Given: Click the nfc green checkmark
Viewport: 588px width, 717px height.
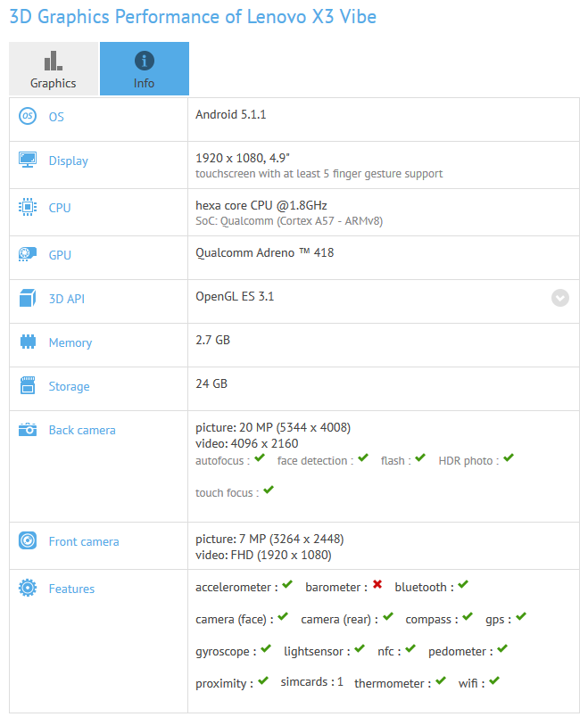Looking at the screenshot, I should 410,648.
